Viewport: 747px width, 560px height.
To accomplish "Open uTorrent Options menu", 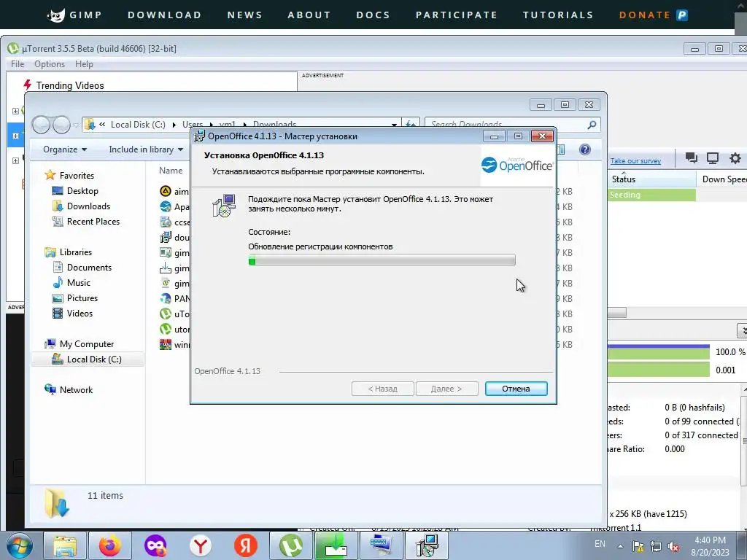I will point(50,64).
